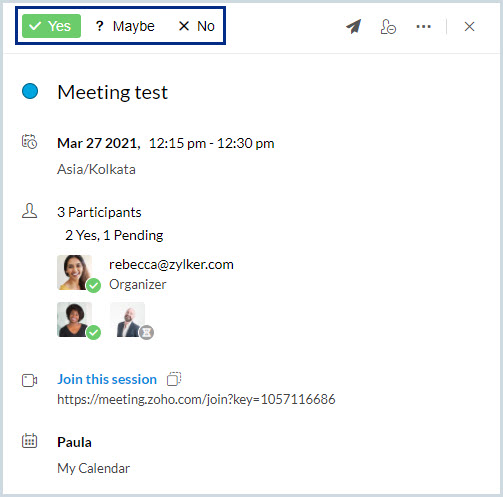Click the remove participant icon

(x=388, y=27)
